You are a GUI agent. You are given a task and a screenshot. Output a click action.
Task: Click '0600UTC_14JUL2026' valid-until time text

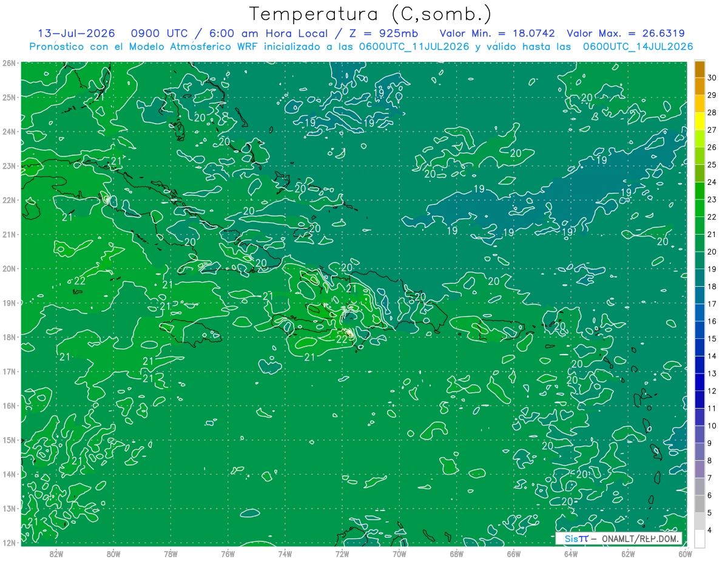[638, 46]
